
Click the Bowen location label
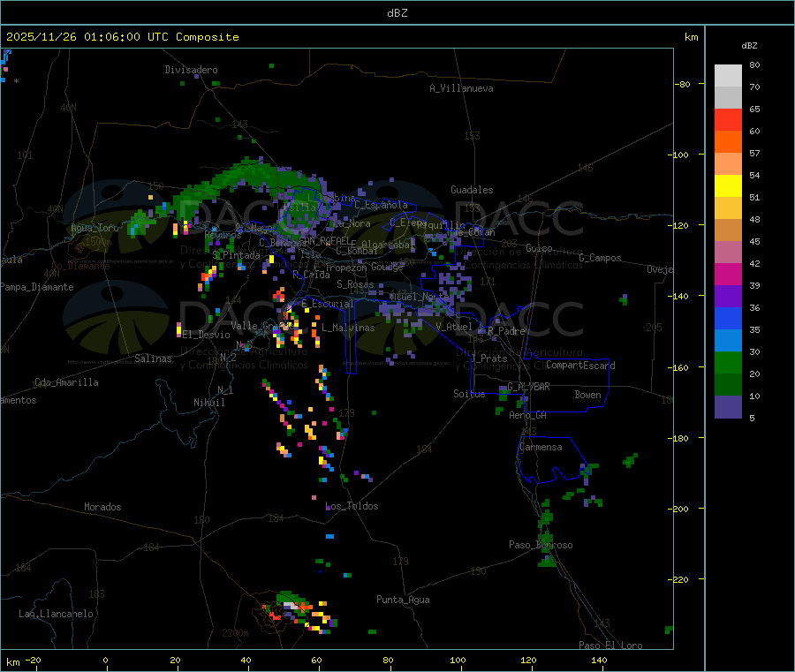(x=588, y=395)
